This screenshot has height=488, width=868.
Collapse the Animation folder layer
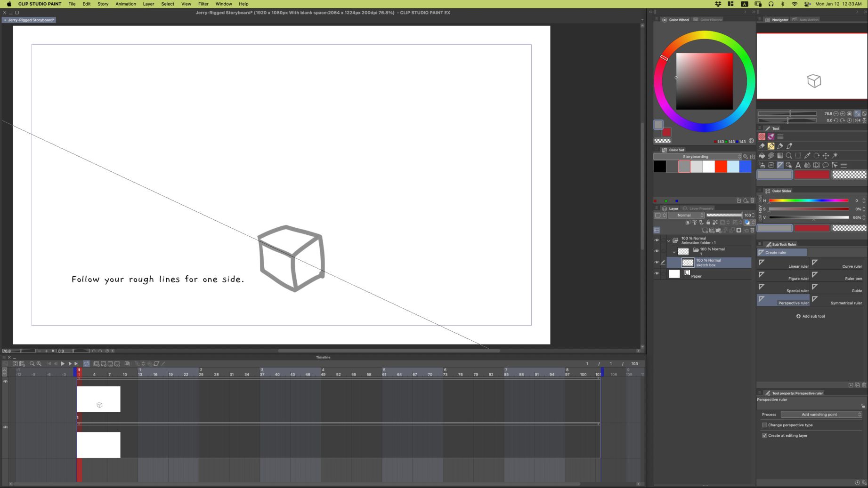coord(668,240)
